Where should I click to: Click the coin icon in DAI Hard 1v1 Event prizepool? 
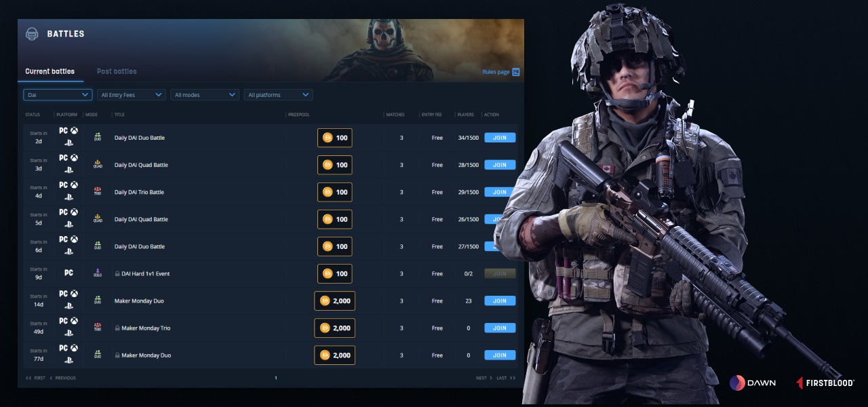tap(328, 273)
